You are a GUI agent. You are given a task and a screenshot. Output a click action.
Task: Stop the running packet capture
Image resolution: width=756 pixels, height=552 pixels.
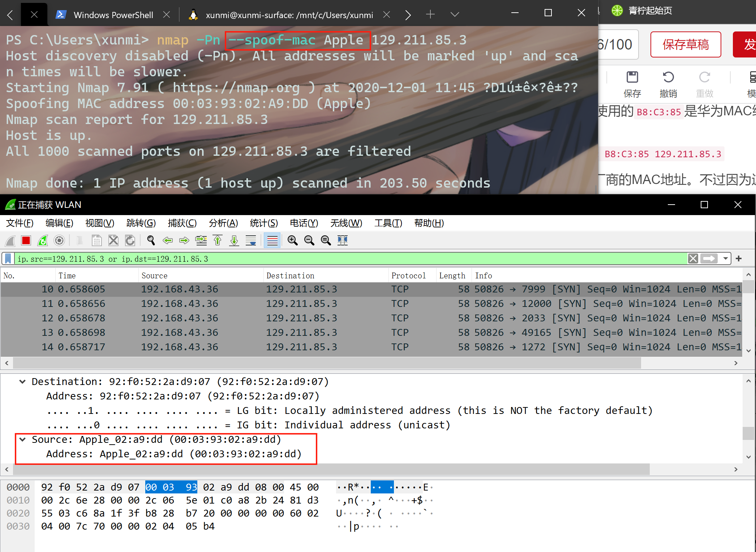point(26,240)
